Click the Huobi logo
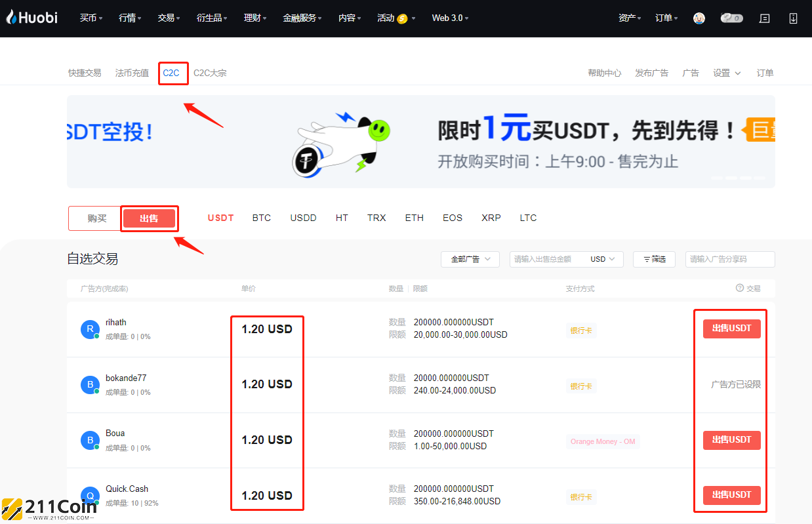The image size is (812, 524). [32, 18]
